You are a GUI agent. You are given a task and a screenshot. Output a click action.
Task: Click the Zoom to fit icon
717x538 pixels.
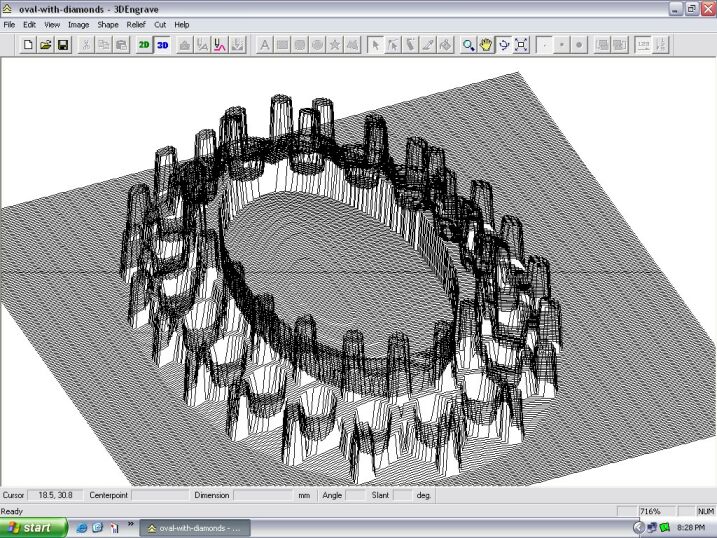tap(521, 45)
